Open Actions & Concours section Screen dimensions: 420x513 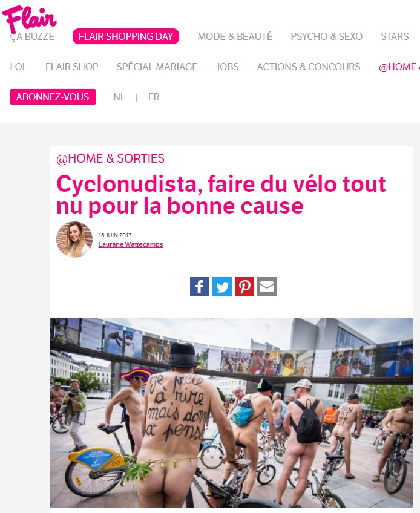tap(309, 67)
